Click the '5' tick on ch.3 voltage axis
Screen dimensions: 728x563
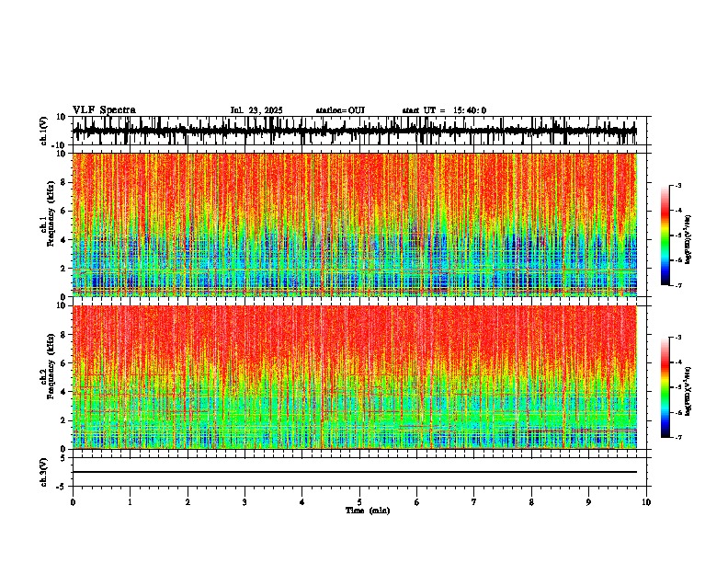[64, 458]
